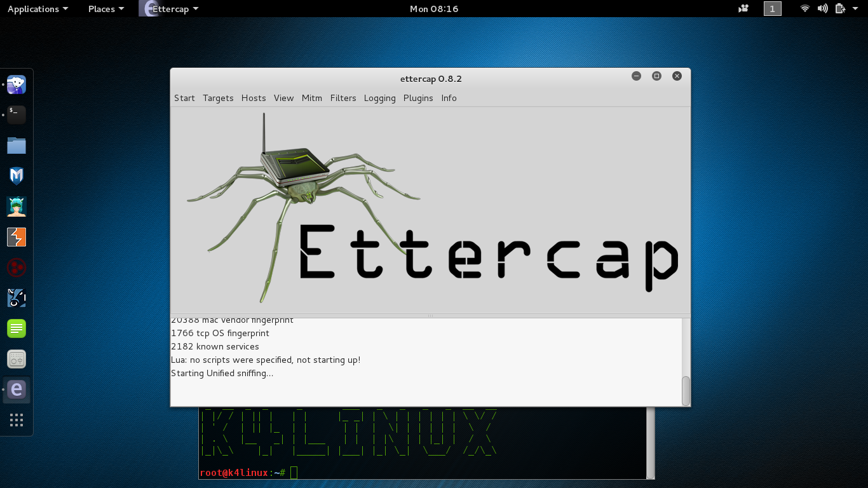Viewport: 868px width, 488px height.
Task: Open the Wi-Fi status icon
Action: [x=805, y=8]
